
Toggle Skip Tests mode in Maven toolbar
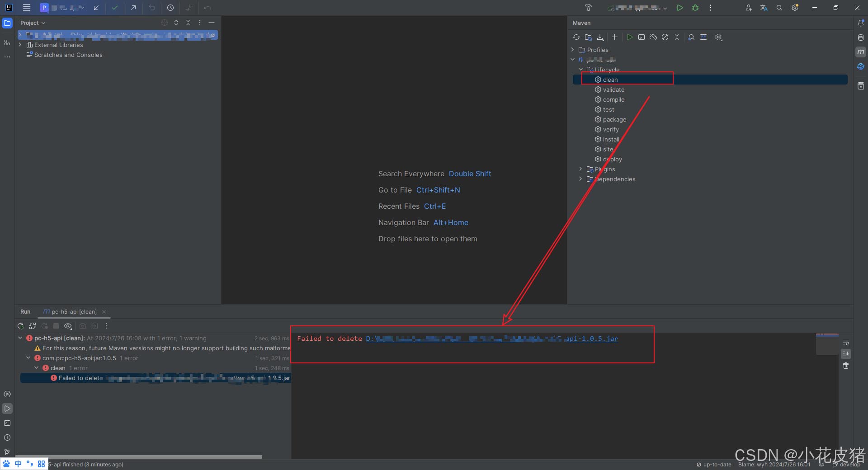(665, 37)
